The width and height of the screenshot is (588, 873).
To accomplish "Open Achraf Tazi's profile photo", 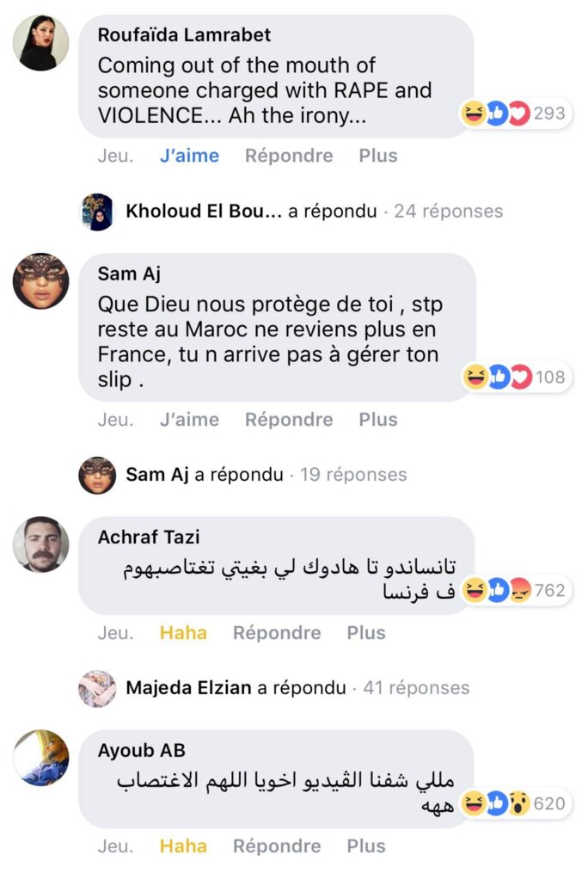I will pos(40,544).
